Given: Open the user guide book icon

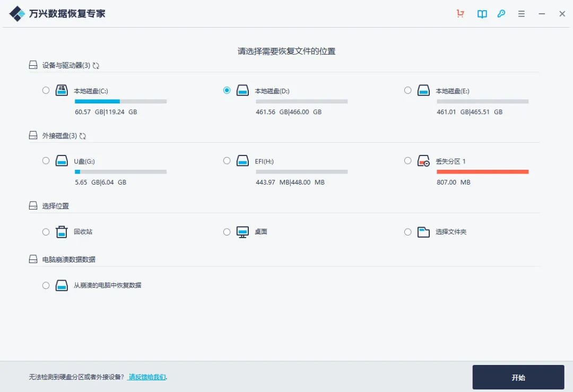Looking at the screenshot, I should (482, 14).
